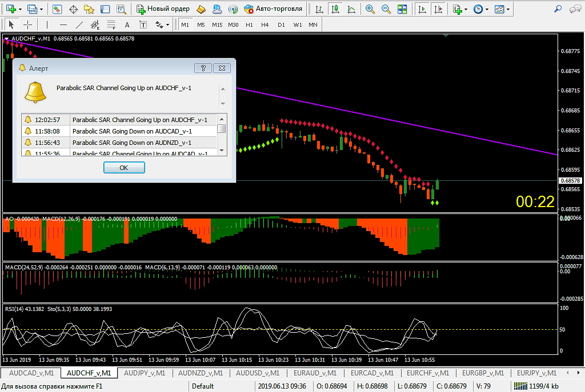Launch the MetaEditor icon
The height and width of the screenshot is (392, 585).
201,9
